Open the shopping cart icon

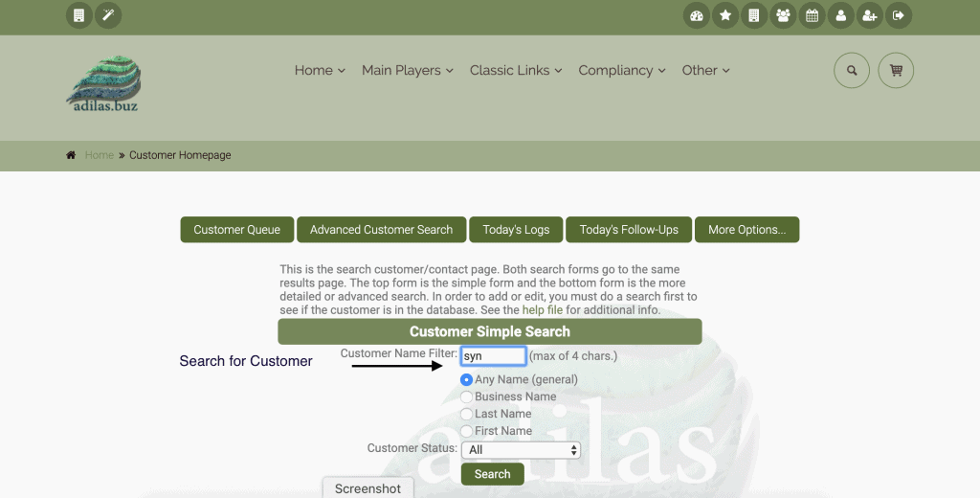click(x=896, y=70)
